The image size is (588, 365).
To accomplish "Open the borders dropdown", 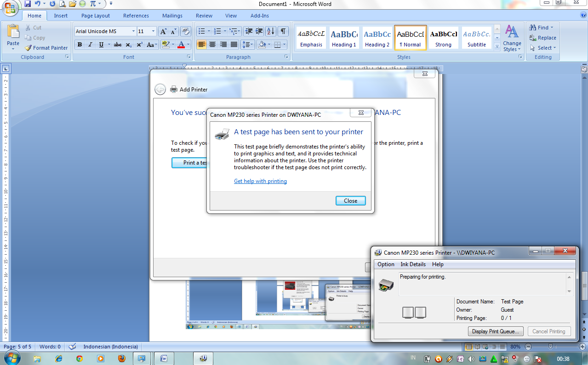I will click(x=284, y=45).
